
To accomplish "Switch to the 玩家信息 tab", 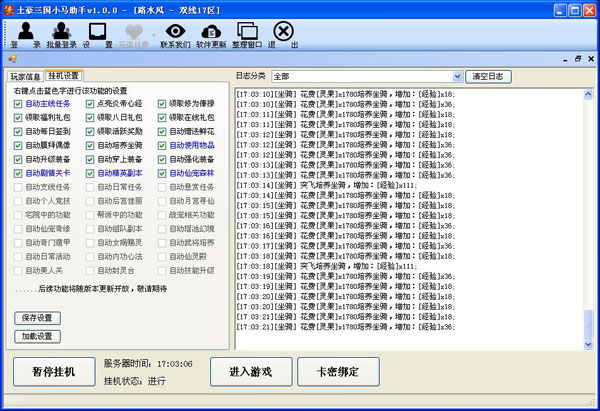I will point(25,77).
